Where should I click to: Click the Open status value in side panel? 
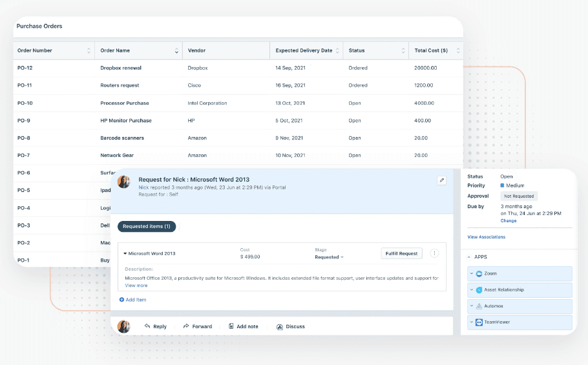click(x=506, y=176)
